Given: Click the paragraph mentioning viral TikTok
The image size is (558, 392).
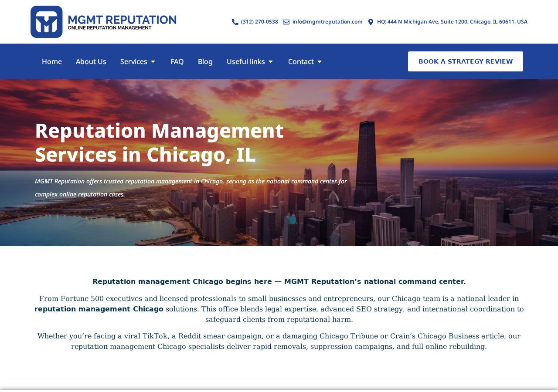Looking at the screenshot, I should [x=279, y=341].
